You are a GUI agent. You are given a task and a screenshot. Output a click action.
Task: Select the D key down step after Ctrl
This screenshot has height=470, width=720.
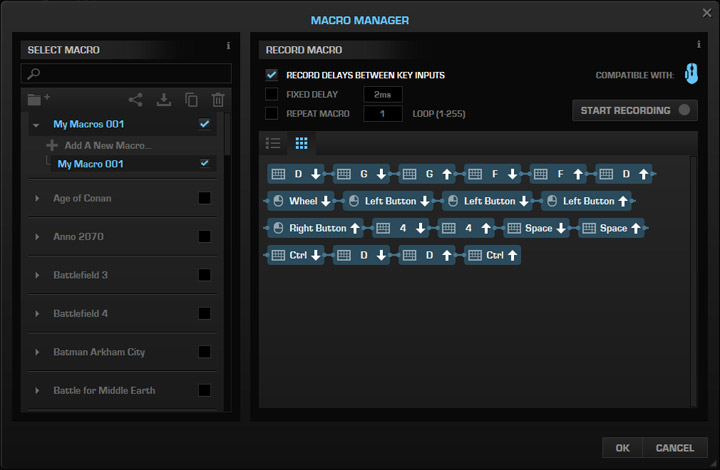pos(361,255)
